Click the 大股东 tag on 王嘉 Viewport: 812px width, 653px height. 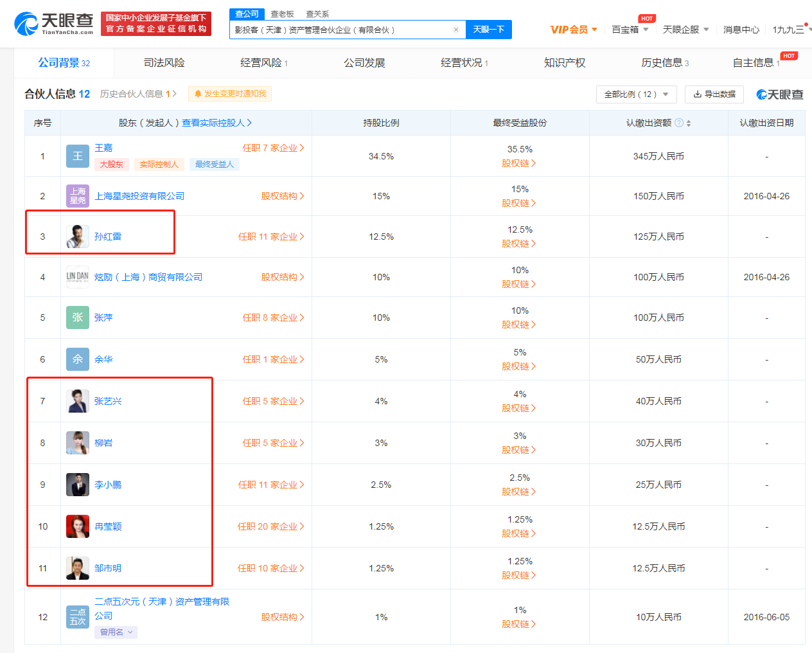[112, 165]
